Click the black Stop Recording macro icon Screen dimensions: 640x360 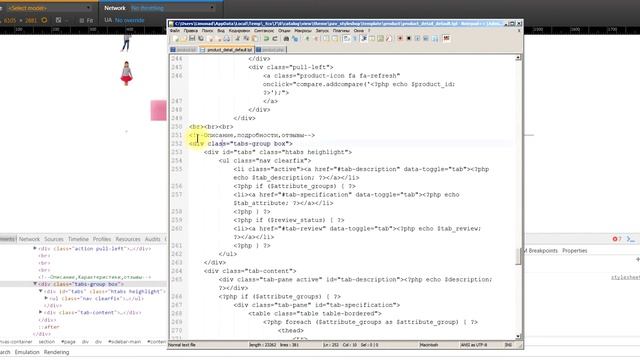409,38
